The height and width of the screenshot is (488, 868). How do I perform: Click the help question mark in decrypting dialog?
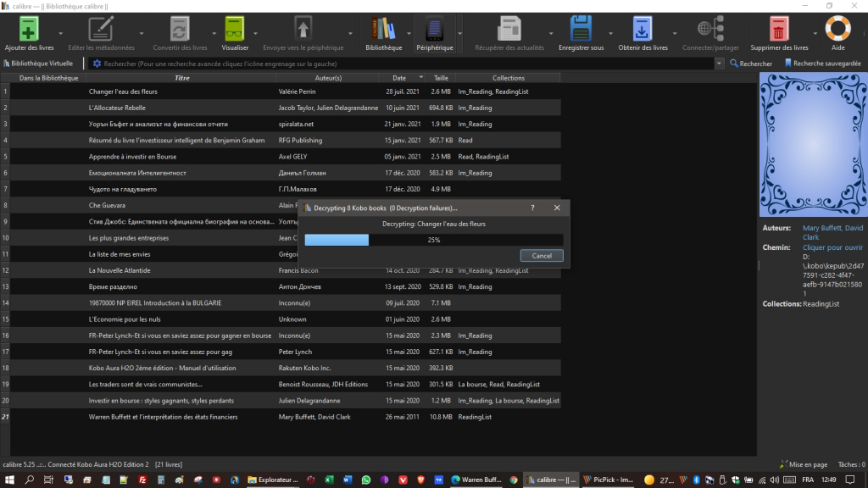(532, 208)
